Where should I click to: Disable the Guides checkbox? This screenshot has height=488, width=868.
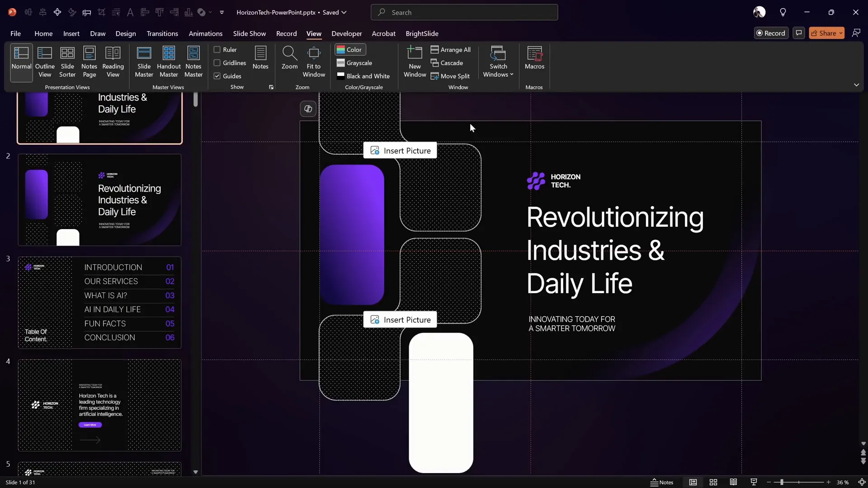click(217, 75)
